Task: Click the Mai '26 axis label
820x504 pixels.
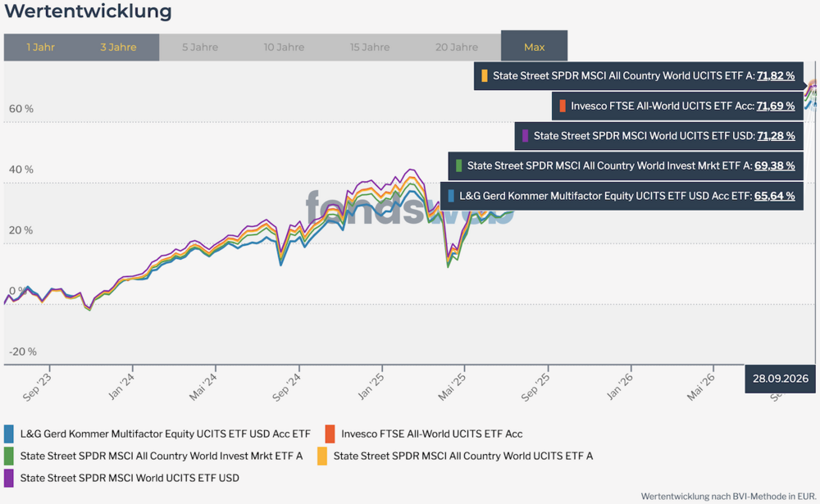Action: pos(701,387)
